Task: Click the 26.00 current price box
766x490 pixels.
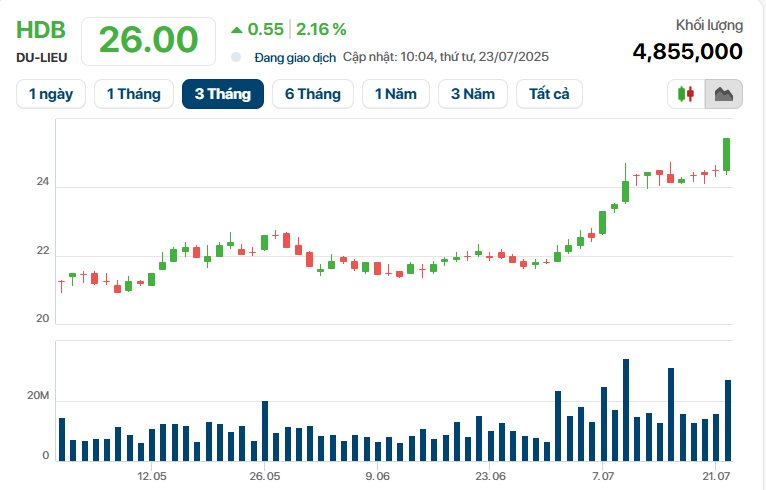Action: pos(148,40)
